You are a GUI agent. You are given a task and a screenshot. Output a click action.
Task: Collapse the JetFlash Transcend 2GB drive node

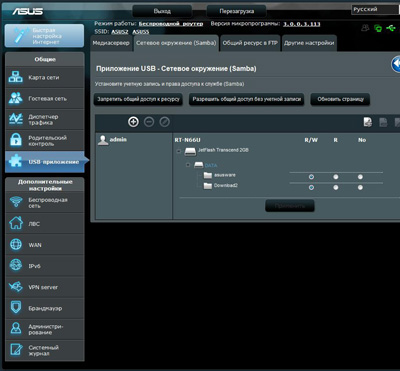[x=179, y=151]
